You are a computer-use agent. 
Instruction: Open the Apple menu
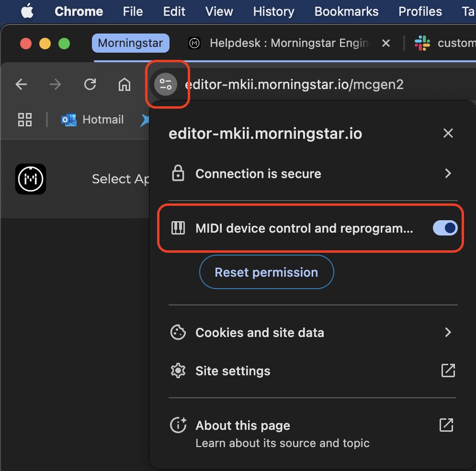27,11
